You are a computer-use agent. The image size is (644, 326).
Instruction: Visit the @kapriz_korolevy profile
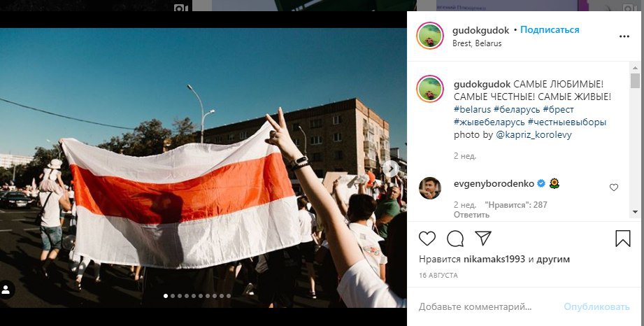(x=534, y=135)
